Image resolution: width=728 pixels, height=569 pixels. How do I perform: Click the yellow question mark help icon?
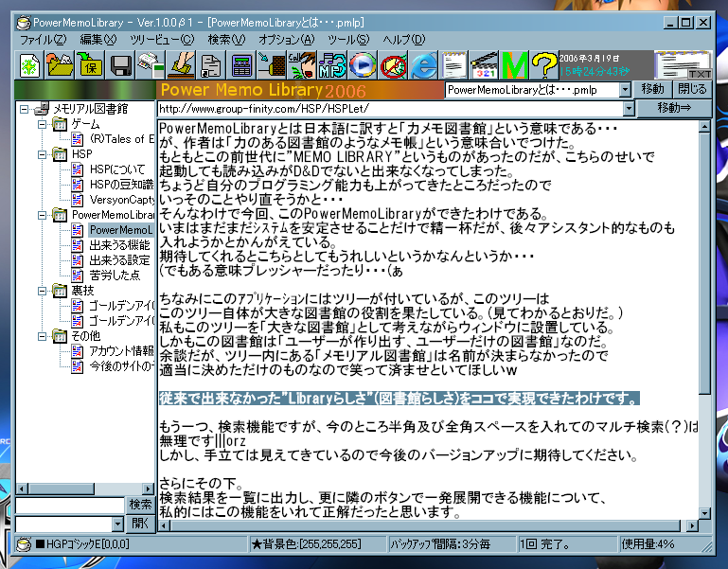coord(543,65)
